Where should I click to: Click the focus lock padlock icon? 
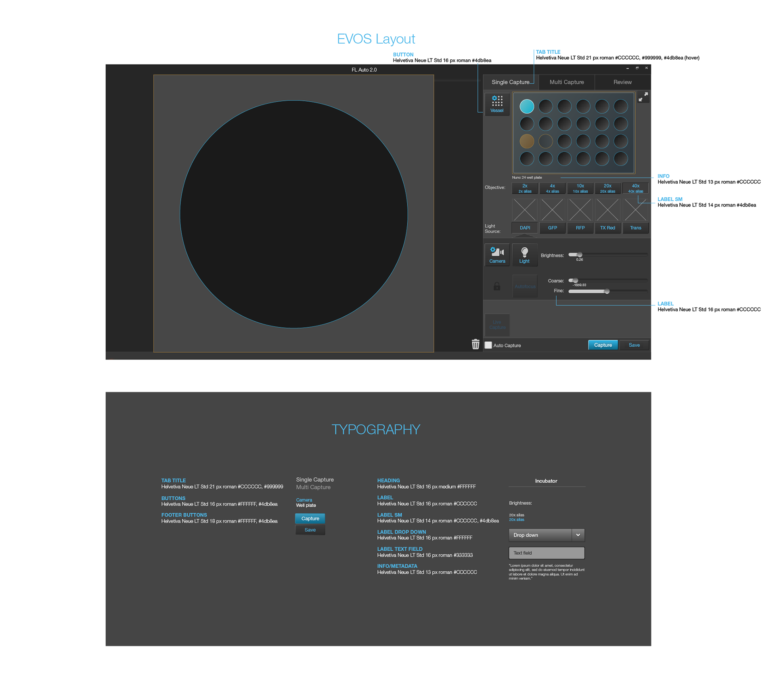(496, 286)
